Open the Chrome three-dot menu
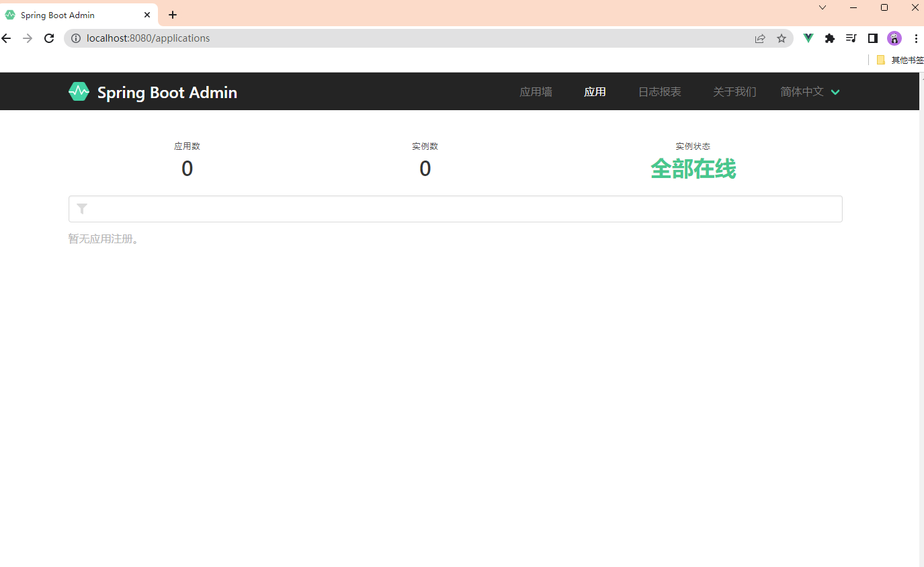Image resolution: width=924 pixels, height=567 pixels. pos(916,38)
